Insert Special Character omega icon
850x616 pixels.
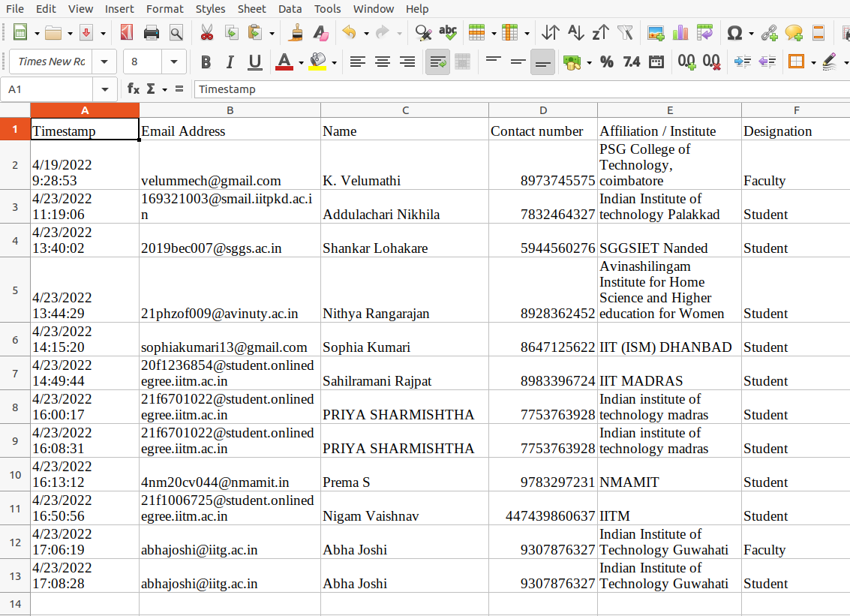click(734, 32)
